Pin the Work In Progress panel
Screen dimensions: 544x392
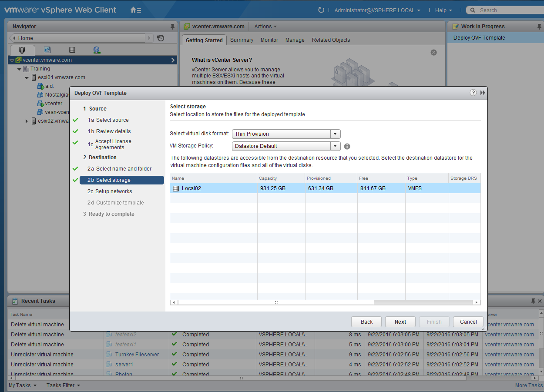pyautogui.click(x=540, y=27)
